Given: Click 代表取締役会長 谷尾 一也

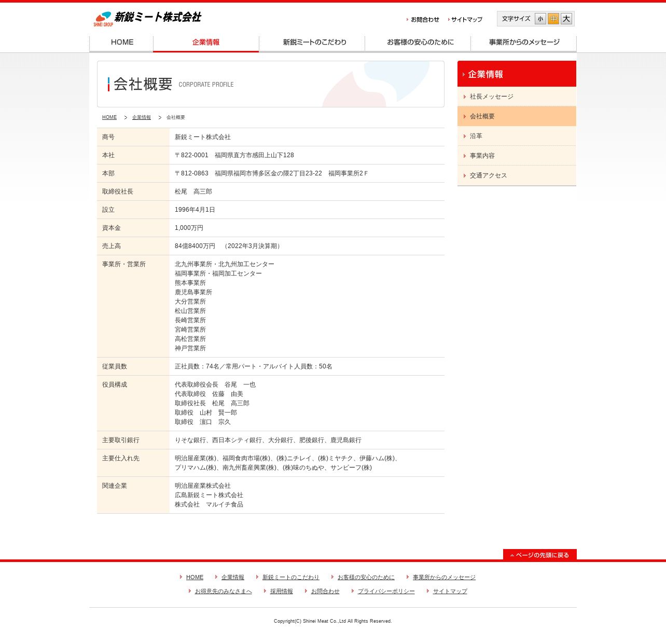Looking at the screenshot, I should [x=215, y=385].
